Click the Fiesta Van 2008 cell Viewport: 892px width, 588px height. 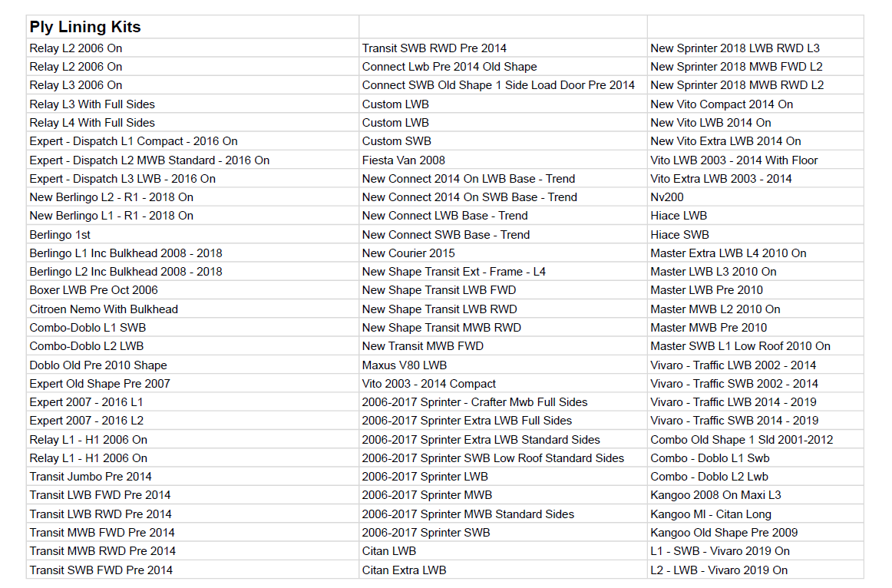(x=404, y=160)
